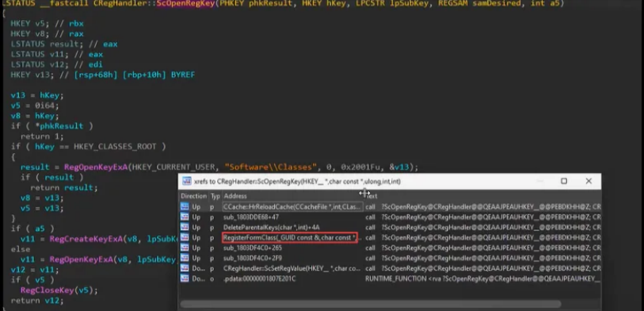Click the 'LSTATUS v11; // eax' declaration

click(x=57, y=54)
